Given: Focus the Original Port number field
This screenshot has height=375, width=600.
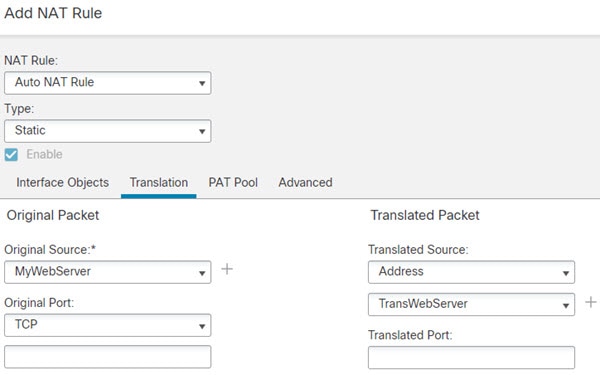Looking at the screenshot, I should click(108, 357).
